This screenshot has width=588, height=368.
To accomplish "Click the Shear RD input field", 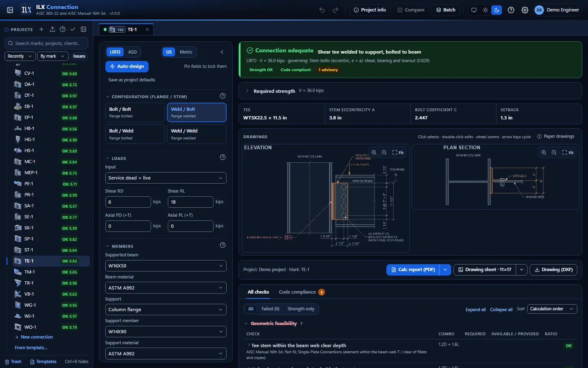I will [x=128, y=202].
